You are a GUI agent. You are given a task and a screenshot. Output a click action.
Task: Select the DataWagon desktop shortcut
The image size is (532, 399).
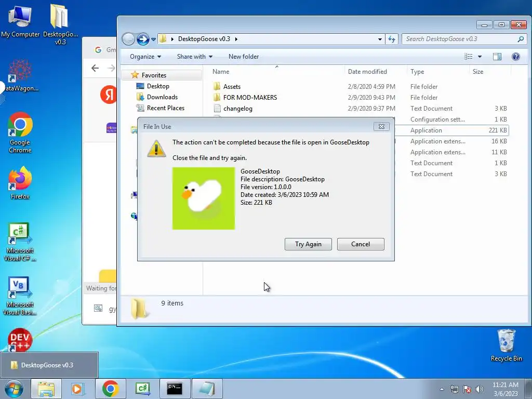coord(20,76)
